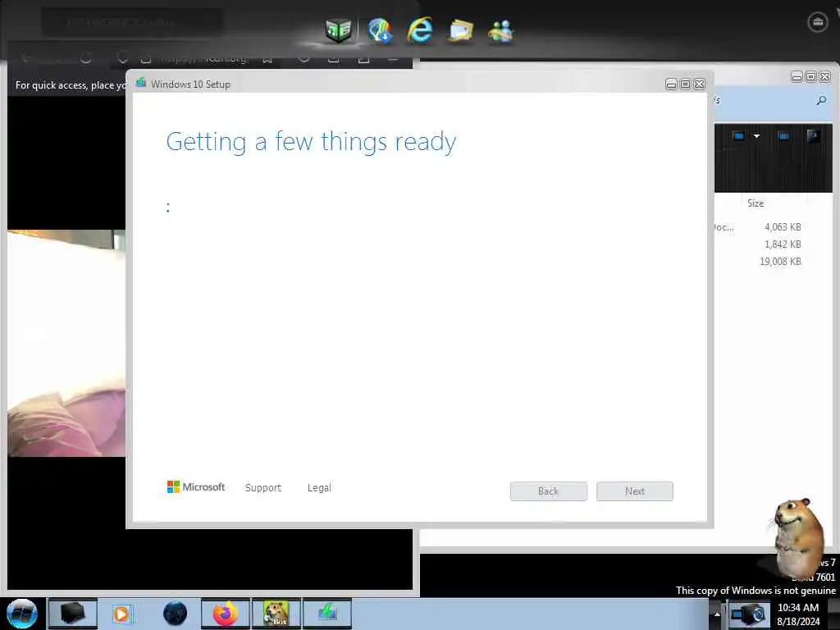Click the camera icon in system tray
Viewport: 840px width, 630px height.
point(748,614)
